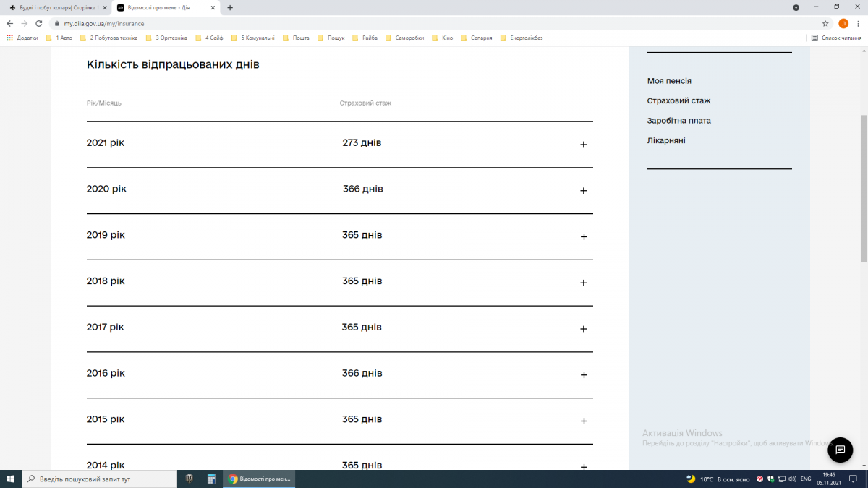
Task: Open a new browser tab
Action: 230,7
